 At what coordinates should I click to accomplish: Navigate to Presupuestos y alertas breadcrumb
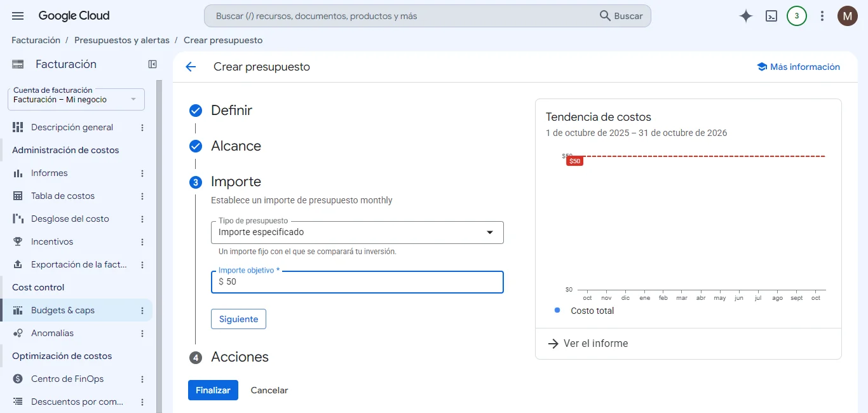pos(122,40)
